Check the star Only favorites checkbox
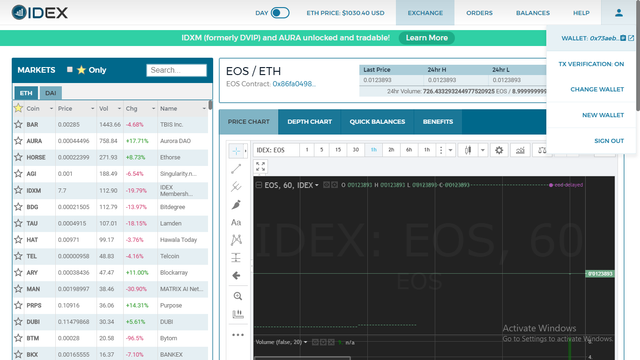The image size is (640, 360). tap(70, 70)
